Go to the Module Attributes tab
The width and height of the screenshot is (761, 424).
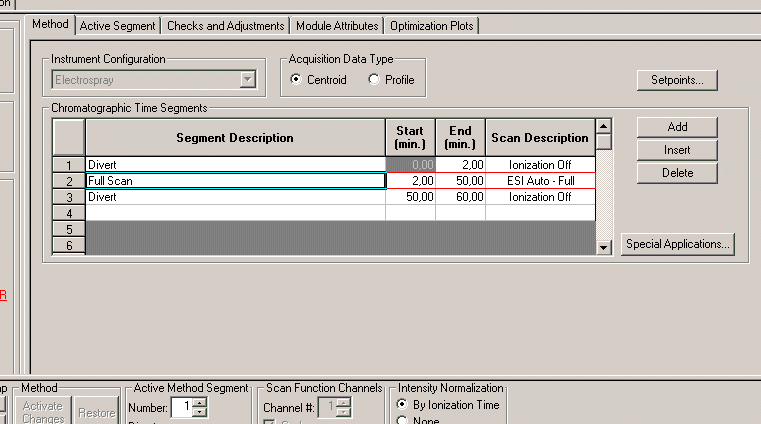click(x=337, y=25)
